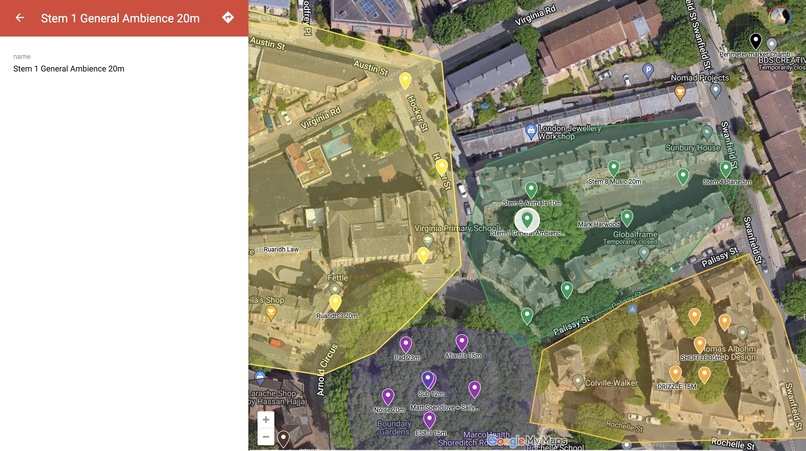Select the yellow Ruaridh 3 20m pin

[335, 303]
